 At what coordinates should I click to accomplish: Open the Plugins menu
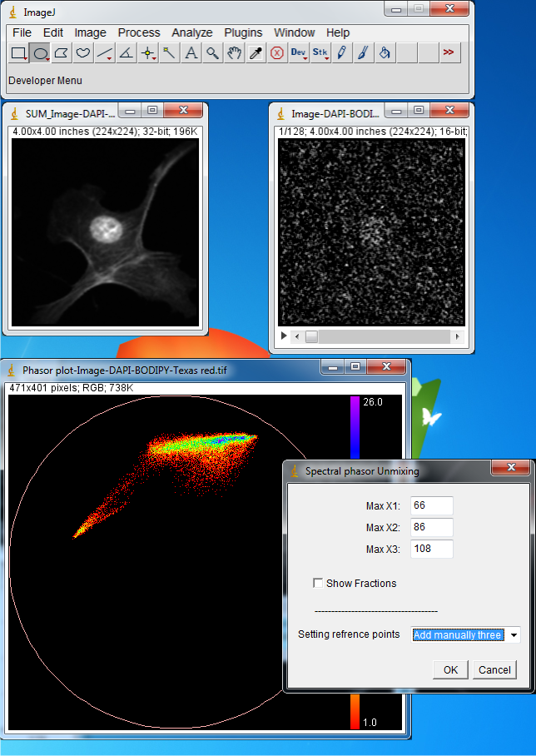(243, 32)
